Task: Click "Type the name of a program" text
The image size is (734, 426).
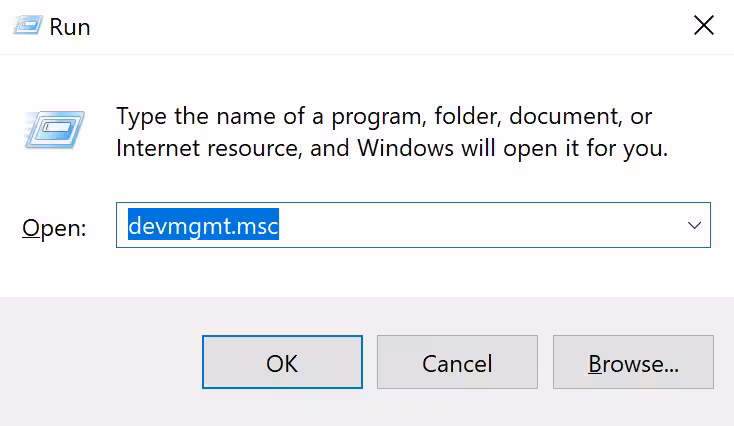Action: click(240, 116)
